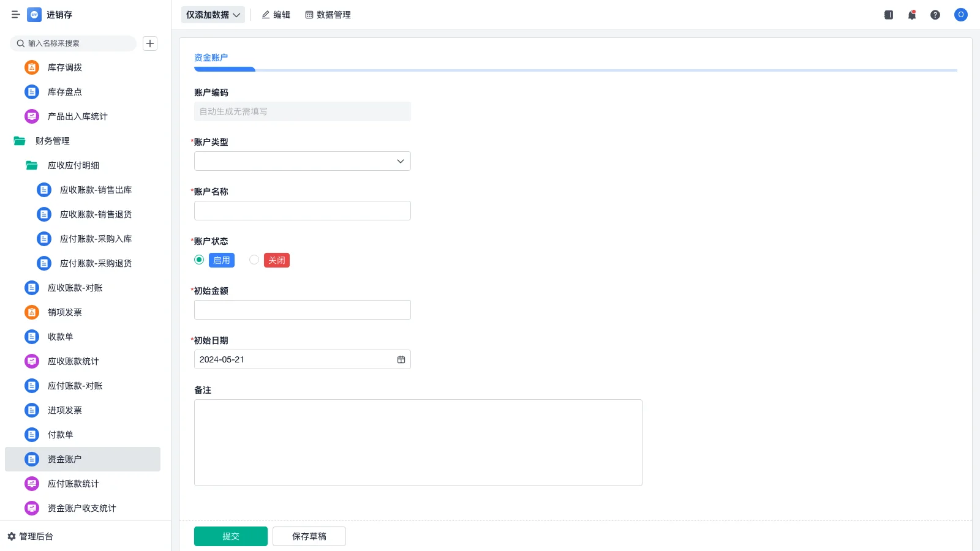The image size is (980, 551).
Task: Open 收款单 in sidebar
Action: 83,337
